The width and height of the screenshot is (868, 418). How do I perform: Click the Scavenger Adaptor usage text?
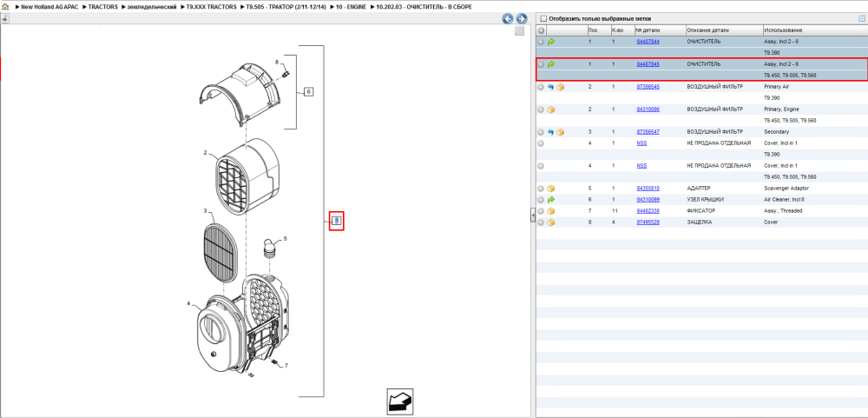[786, 189]
